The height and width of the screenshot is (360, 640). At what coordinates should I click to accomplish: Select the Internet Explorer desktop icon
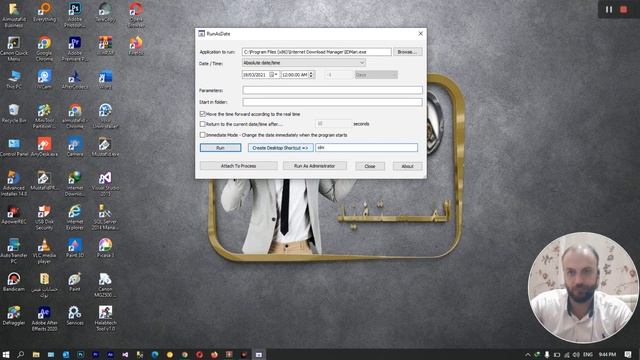pyautogui.click(x=75, y=217)
